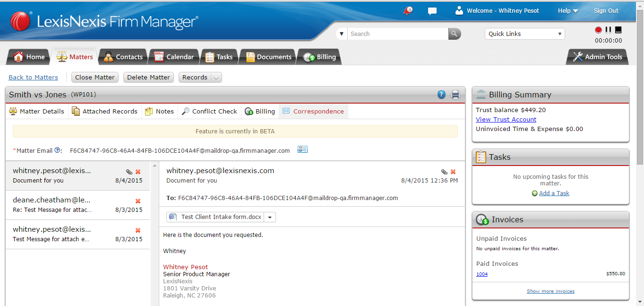The width and height of the screenshot is (644, 306).
Task: Open the matter Billing sub-tab
Action: tap(260, 111)
